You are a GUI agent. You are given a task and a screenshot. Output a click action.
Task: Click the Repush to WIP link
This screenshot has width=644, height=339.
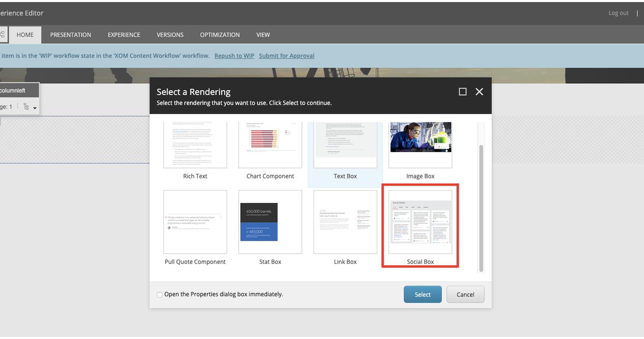[234, 56]
